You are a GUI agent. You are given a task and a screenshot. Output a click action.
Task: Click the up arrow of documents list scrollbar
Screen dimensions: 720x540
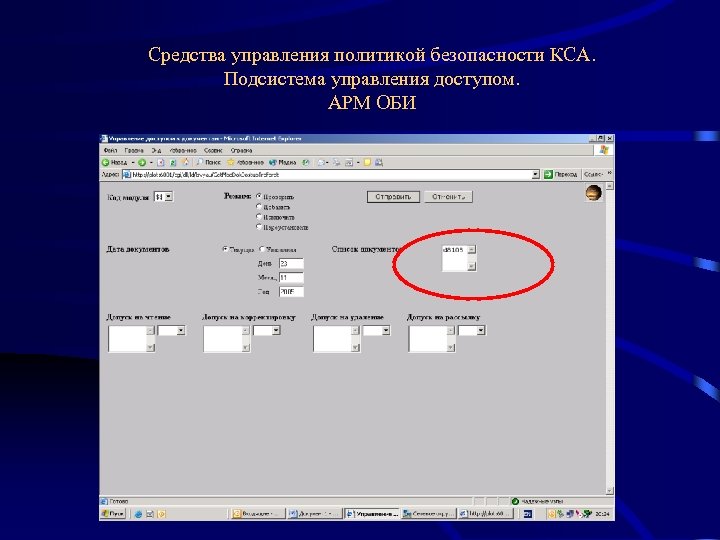(472, 250)
